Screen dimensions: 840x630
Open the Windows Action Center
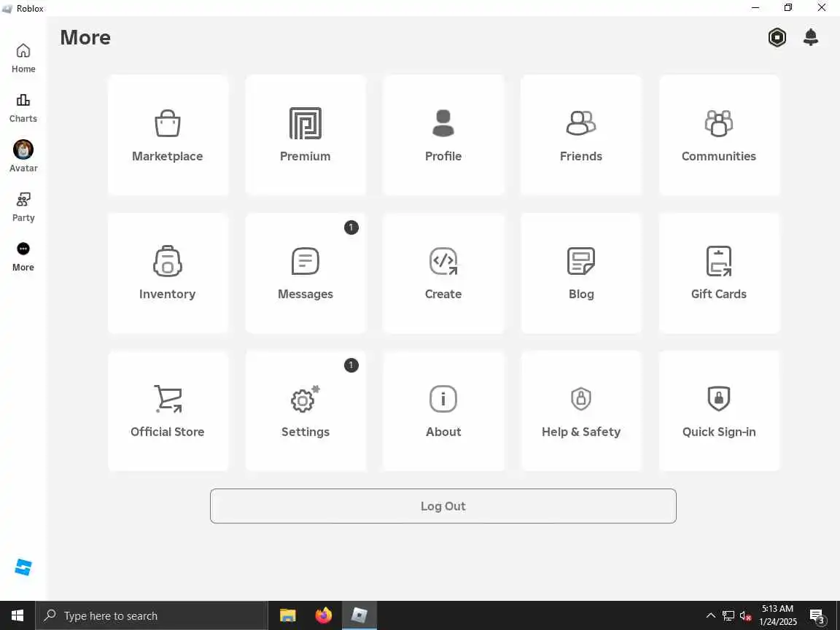[817, 616]
